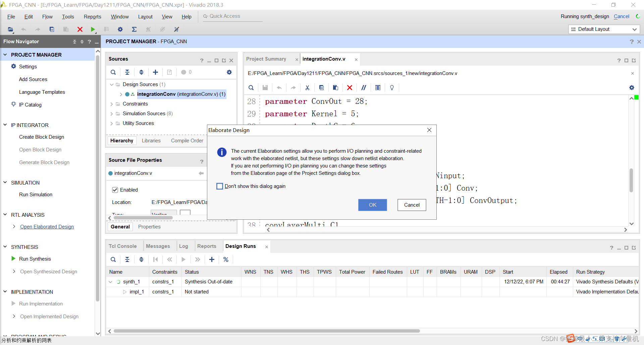Collapse the SYNTHESIS section

[x=5, y=247]
